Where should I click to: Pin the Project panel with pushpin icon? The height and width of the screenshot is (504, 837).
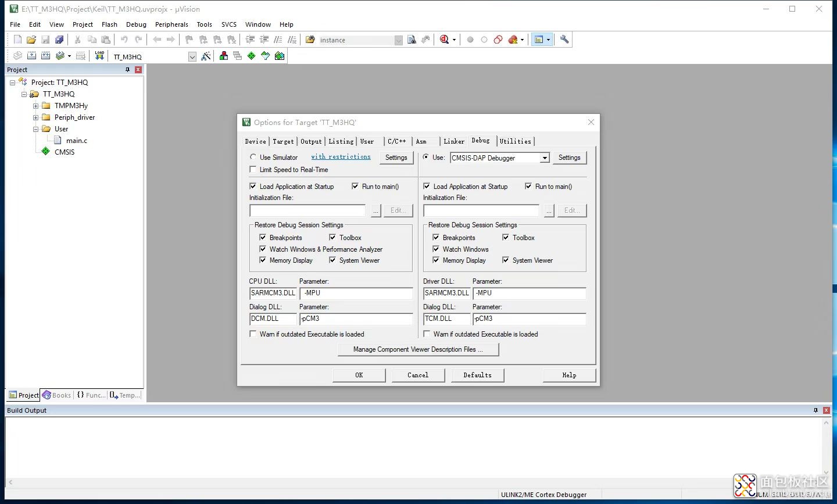click(127, 69)
